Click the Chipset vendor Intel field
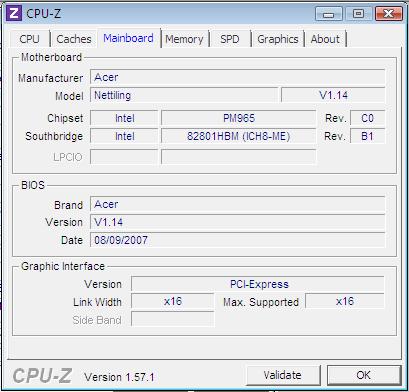The height and width of the screenshot is (392, 409). coord(124,118)
